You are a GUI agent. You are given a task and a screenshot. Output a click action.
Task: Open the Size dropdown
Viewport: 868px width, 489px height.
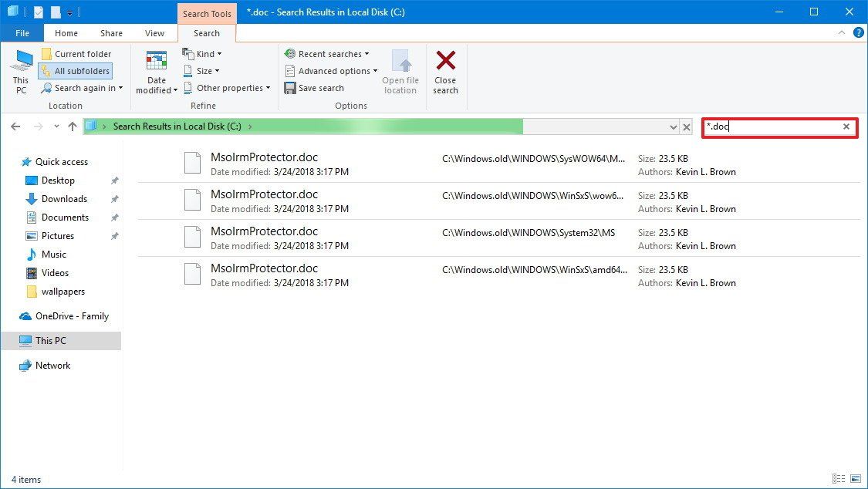tap(201, 70)
